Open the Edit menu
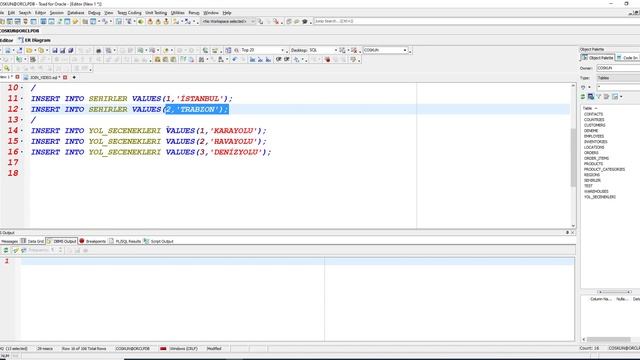 pos(11,13)
